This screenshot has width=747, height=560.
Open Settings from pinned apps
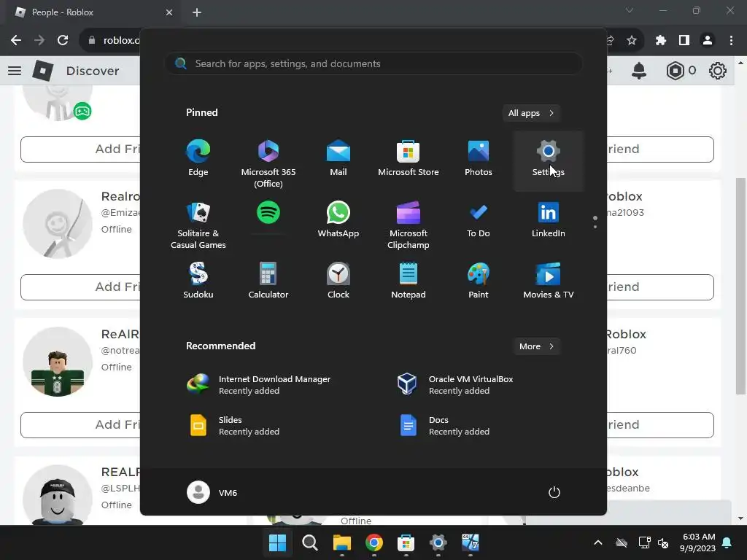549,160
